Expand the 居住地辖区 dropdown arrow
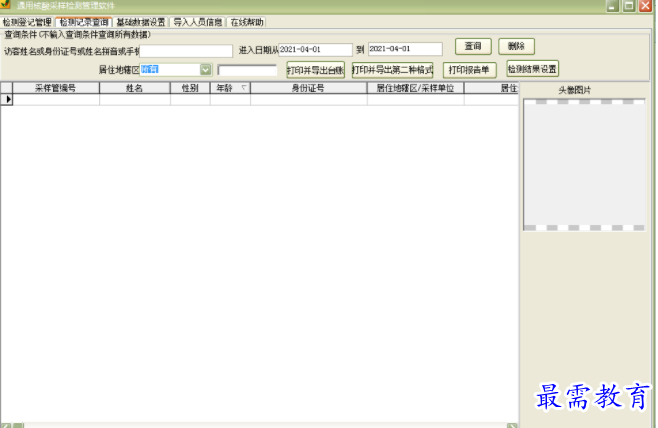The image size is (658, 428). (206, 70)
